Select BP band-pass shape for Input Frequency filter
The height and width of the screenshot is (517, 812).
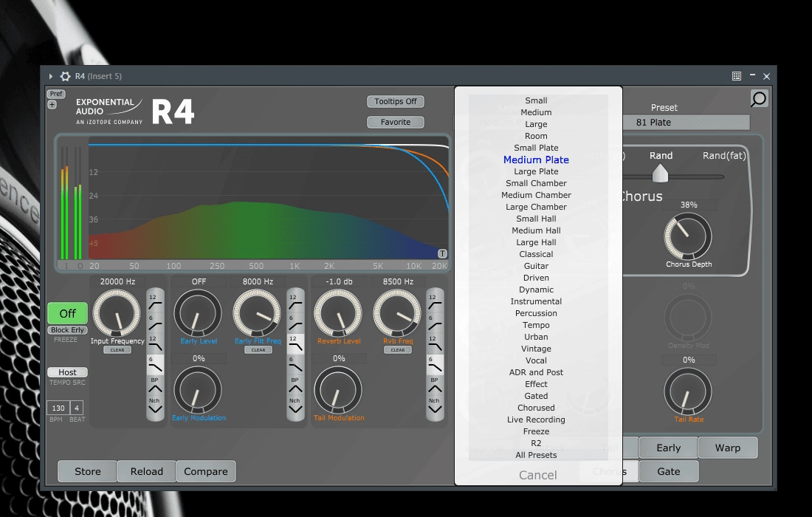tap(155, 385)
